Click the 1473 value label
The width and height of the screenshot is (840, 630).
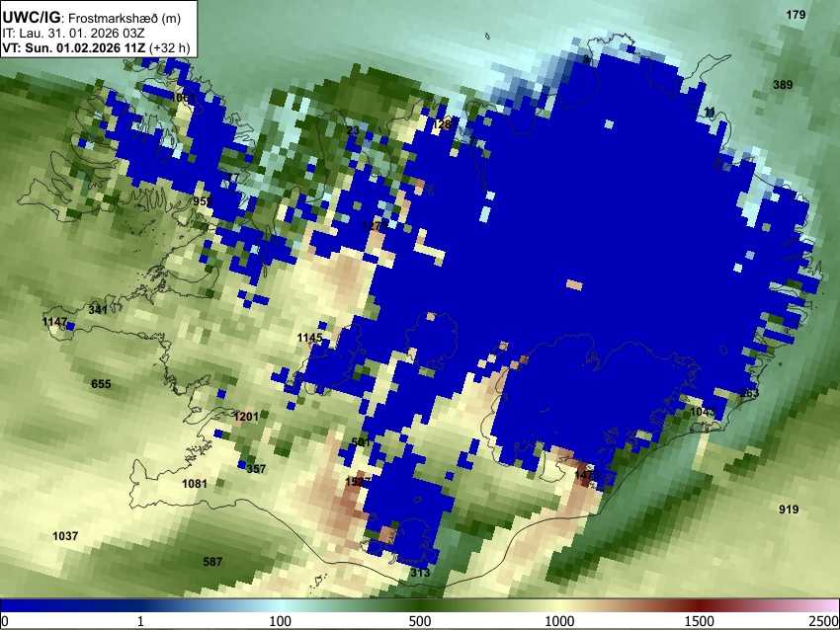(x=587, y=475)
